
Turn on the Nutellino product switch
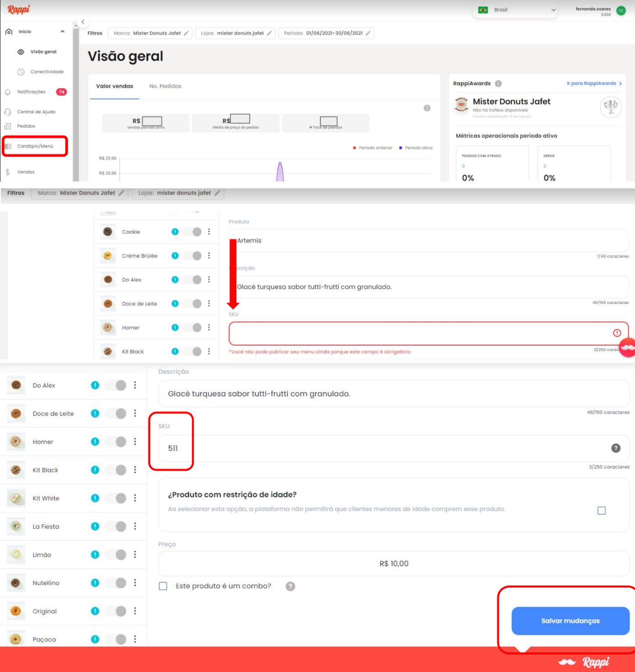(116, 583)
